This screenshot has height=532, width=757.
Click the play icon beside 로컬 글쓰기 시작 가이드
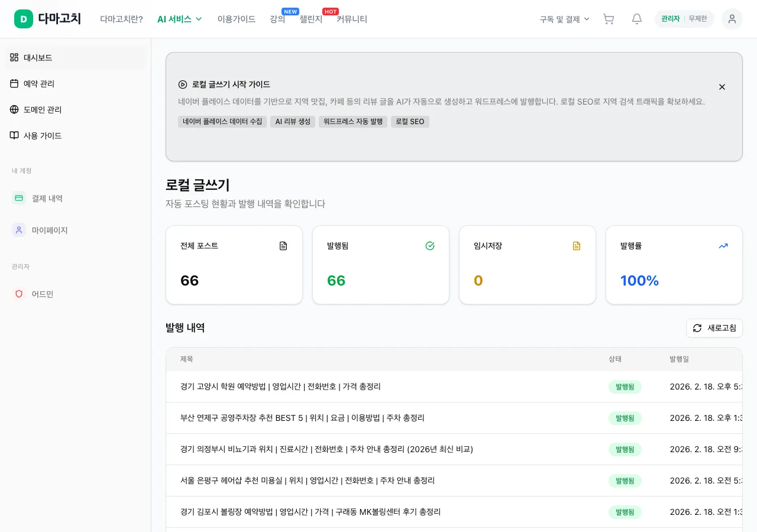point(183,85)
